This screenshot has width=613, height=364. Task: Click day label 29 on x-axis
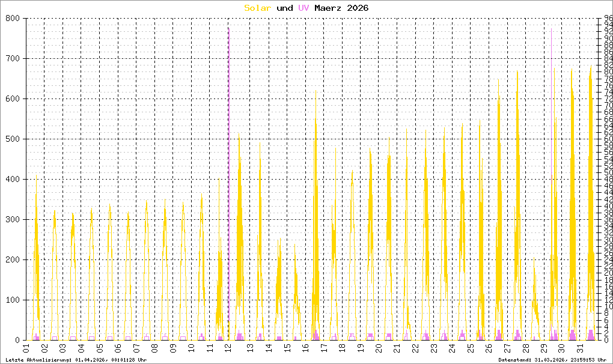tap(543, 348)
